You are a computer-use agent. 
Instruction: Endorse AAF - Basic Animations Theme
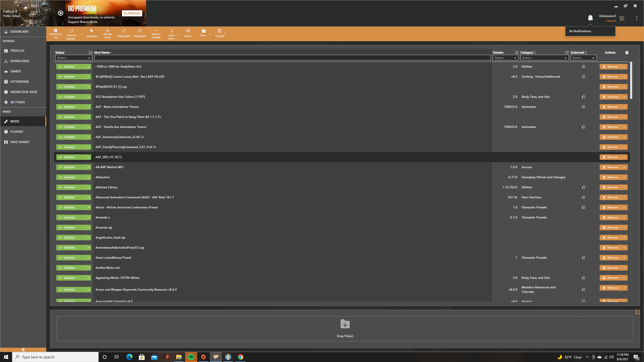[x=583, y=107]
